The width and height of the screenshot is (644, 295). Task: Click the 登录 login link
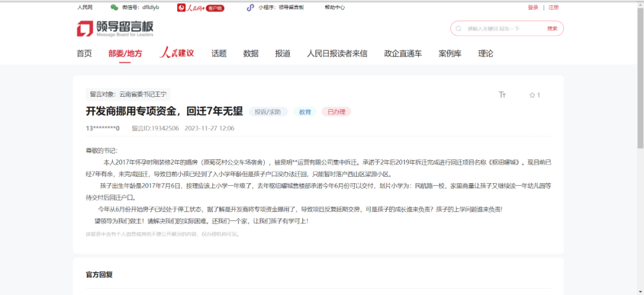point(532,8)
